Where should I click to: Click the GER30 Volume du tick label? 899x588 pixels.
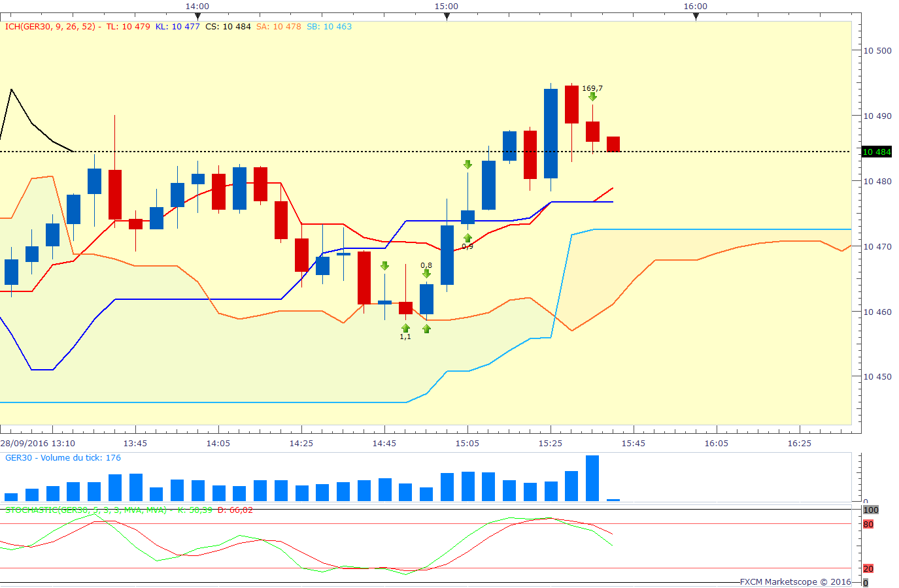click(x=63, y=457)
